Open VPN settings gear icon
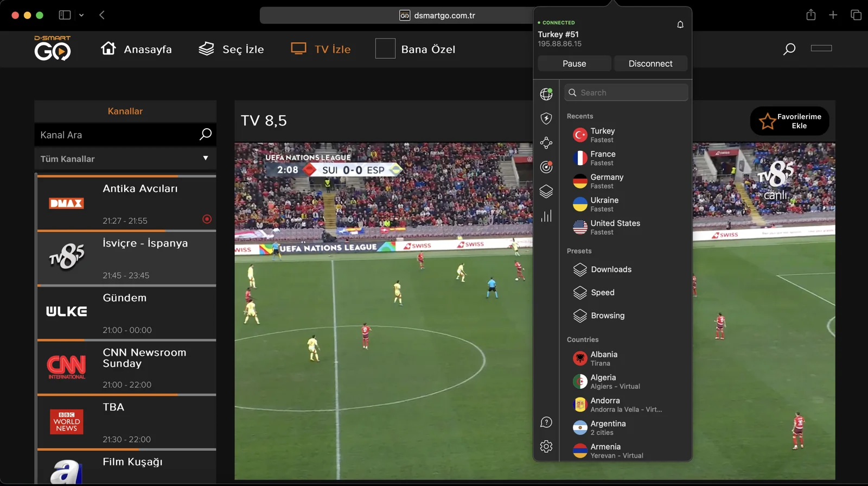Viewport: 868px width, 486px height. [546, 446]
